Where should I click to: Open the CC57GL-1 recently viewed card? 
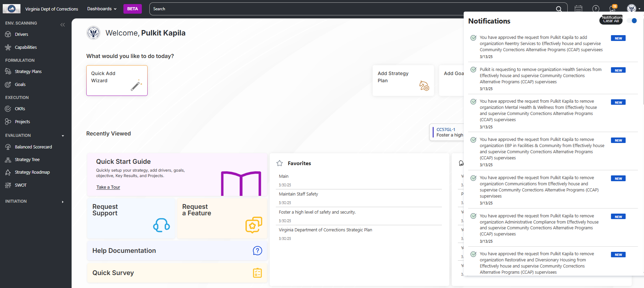(447, 132)
